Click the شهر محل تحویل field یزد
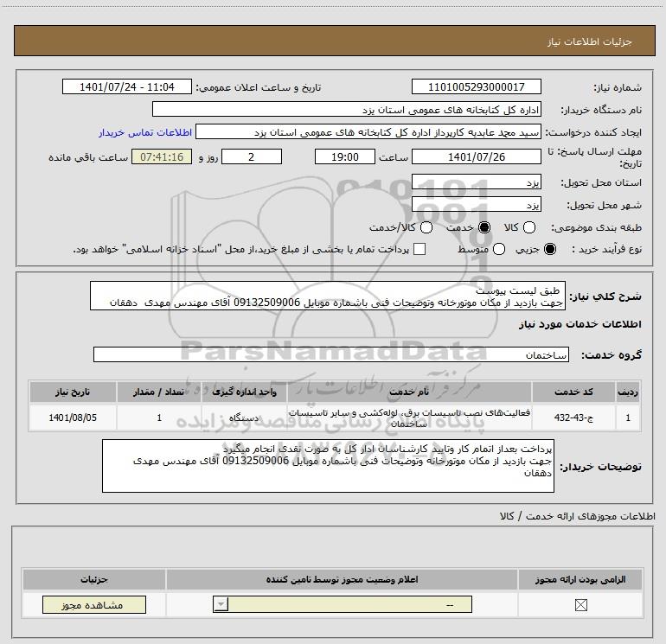Screen dimensions: 666x644 pyautogui.click(x=476, y=205)
